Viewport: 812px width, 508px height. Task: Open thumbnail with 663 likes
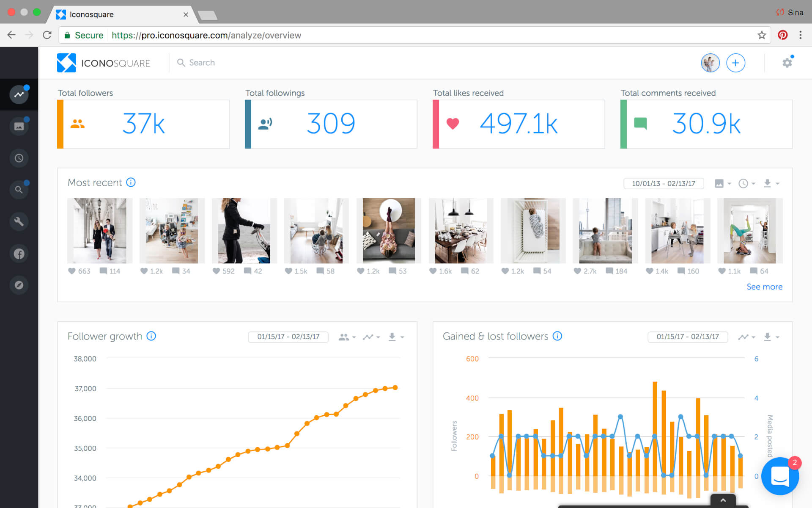click(100, 231)
